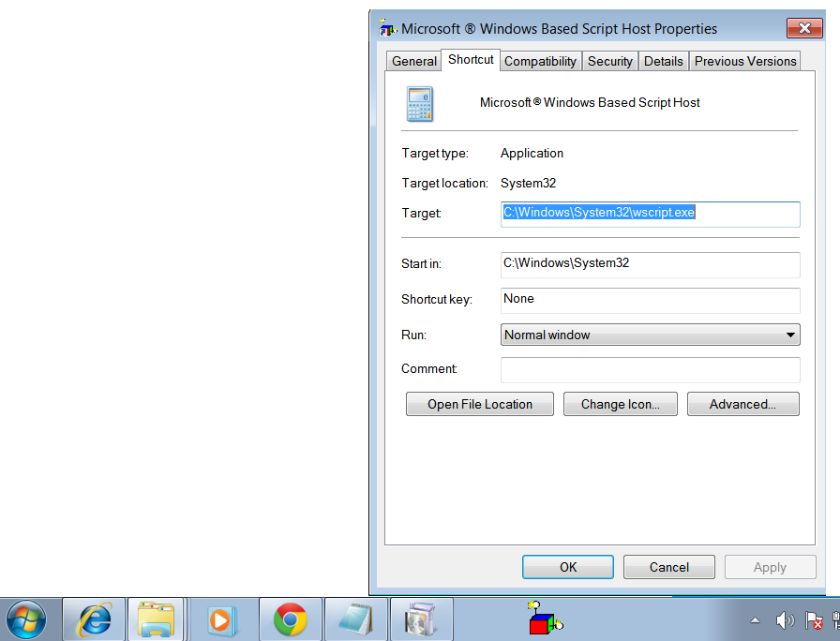The height and width of the screenshot is (641, 840).
Task: Open Windows Explorer from the taskbar
Action: point(156,619)
